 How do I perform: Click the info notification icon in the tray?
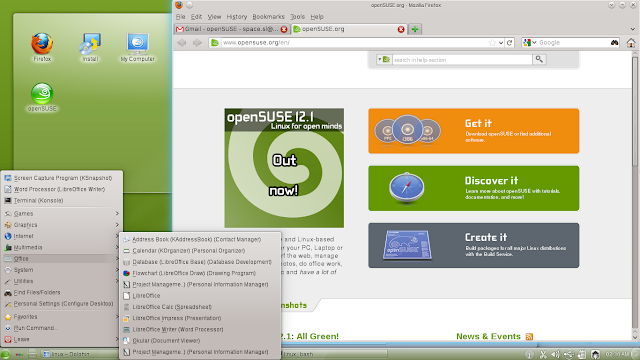(x=529, y=354)
